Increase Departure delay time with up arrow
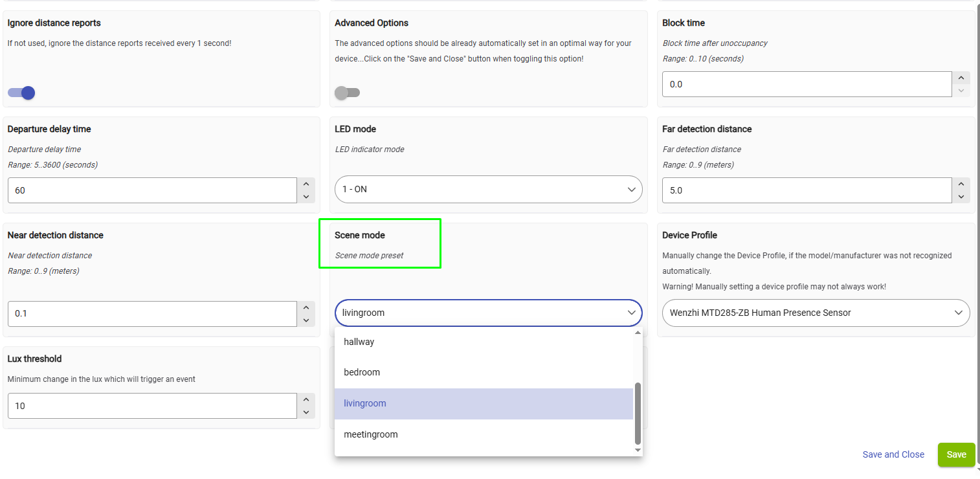Screen dimensions: 980x479 pos(306,184)
